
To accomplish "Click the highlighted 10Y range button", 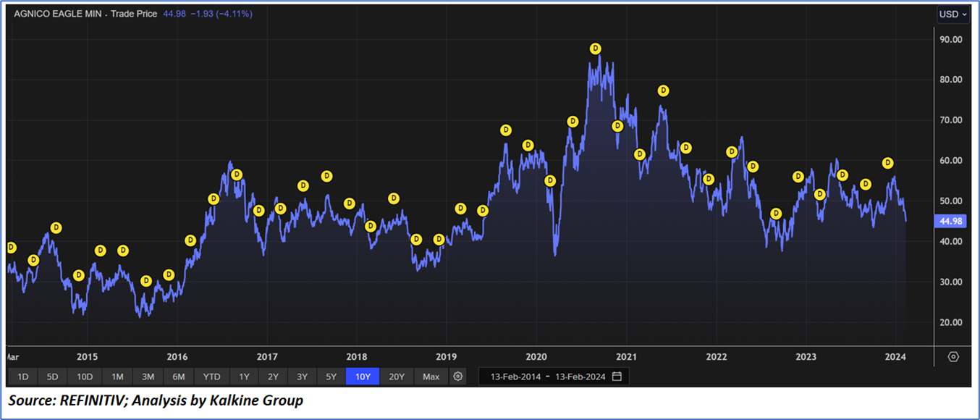I will coord(362,377).
